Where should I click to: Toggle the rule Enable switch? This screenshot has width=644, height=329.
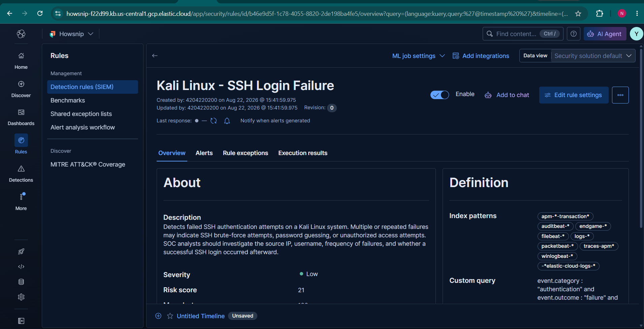point(440,95)
